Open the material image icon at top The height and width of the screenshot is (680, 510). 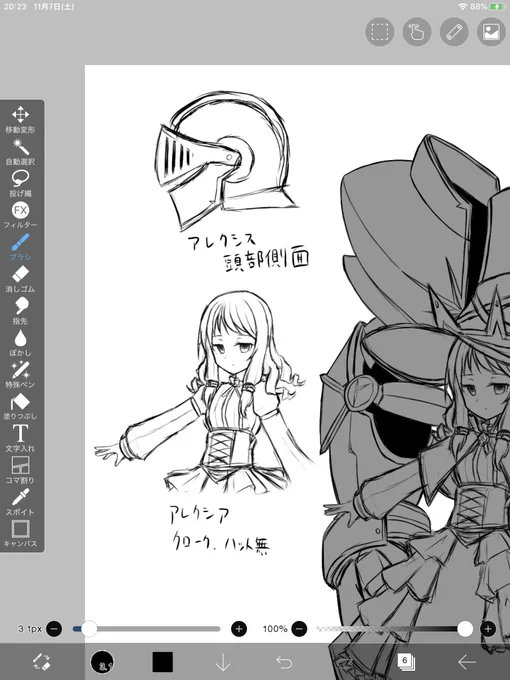point(491,32)
